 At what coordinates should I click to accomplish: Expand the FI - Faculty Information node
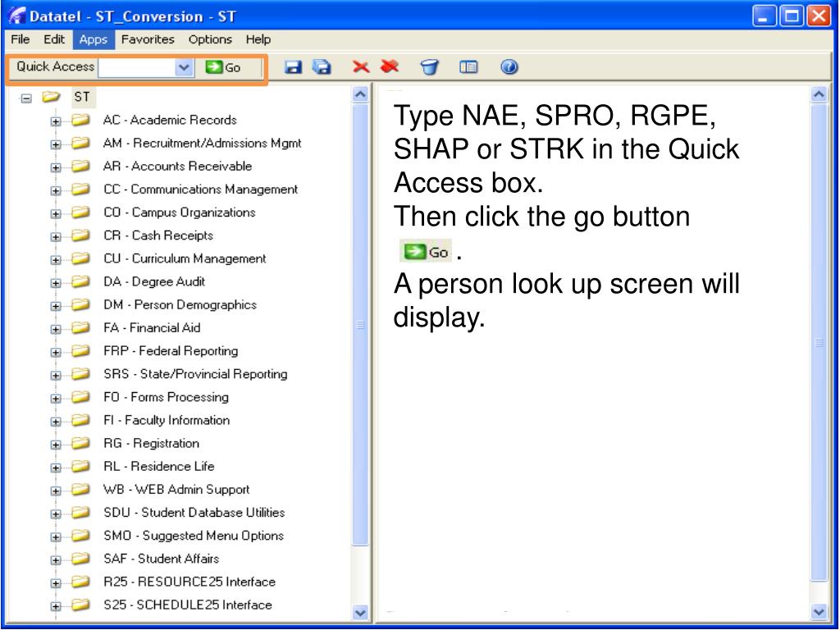coord(56,422)
